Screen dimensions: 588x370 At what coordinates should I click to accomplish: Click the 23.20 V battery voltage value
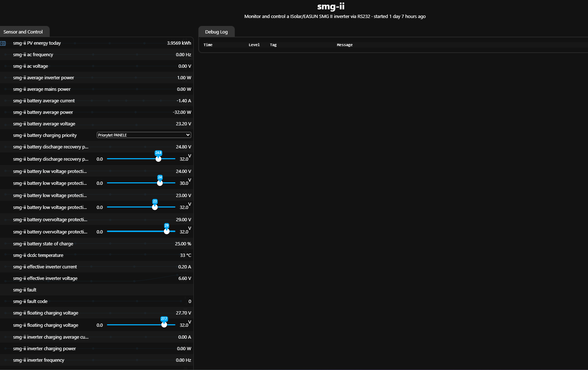point(183,124)
